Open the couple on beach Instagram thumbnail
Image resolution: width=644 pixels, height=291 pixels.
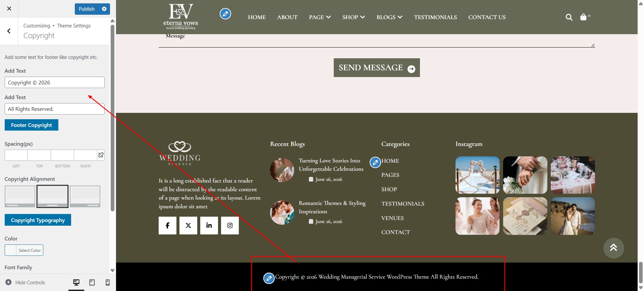coord(573,216)
